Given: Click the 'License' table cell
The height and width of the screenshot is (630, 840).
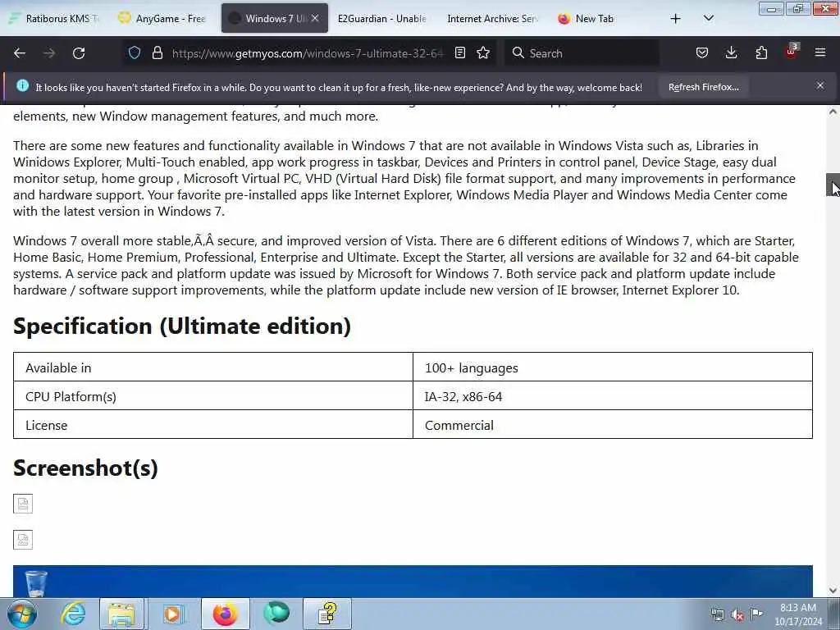Looking at the screenshot, I should point(213,425).
